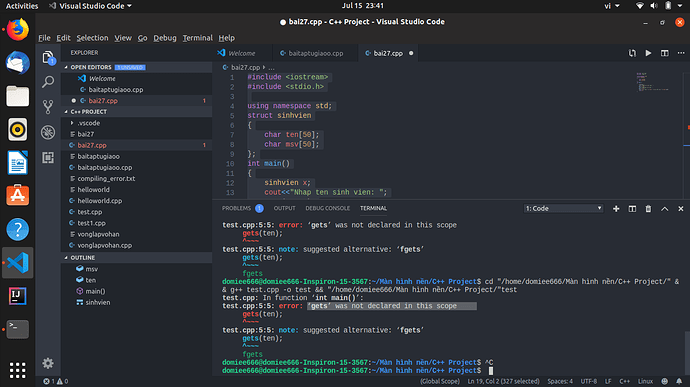The image size is (690, 387).
Task: Kill the terminal with the trash icon
Action: 648,209
